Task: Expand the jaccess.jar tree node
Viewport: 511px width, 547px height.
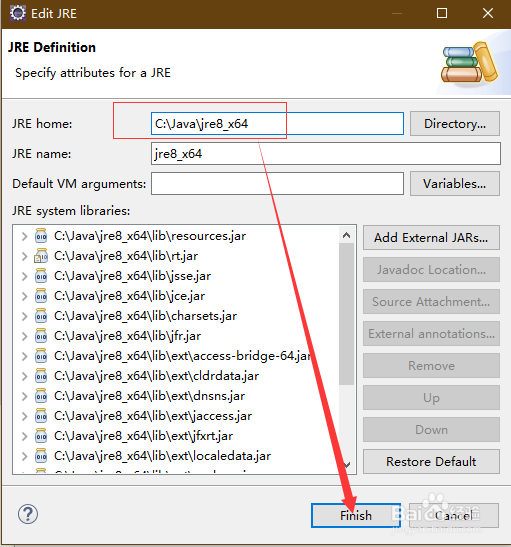Action: tap(24, 416)
